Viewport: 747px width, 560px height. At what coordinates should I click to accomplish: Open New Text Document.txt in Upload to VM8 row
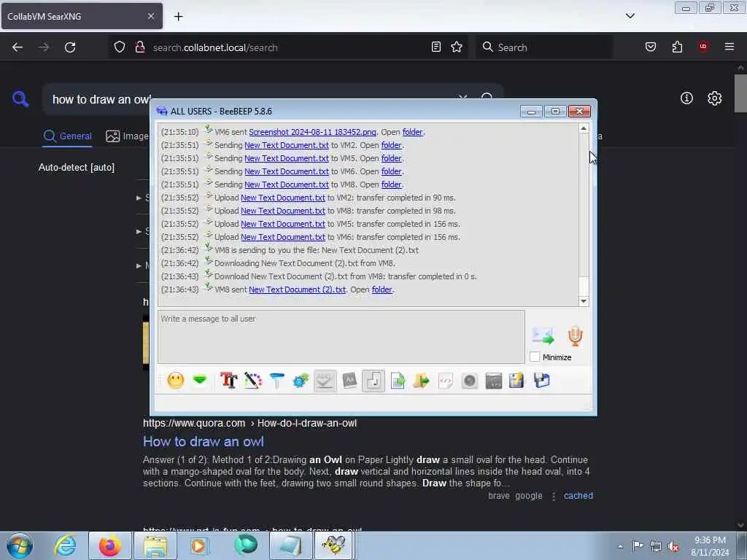pyautogui.click(x=282, y=211)
